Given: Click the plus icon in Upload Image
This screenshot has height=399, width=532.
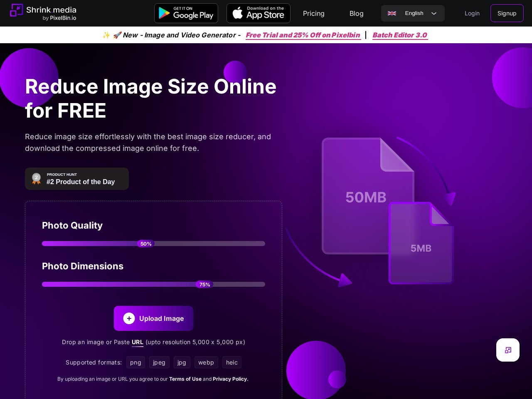Looking at the screenshot, I should [129, 318].
